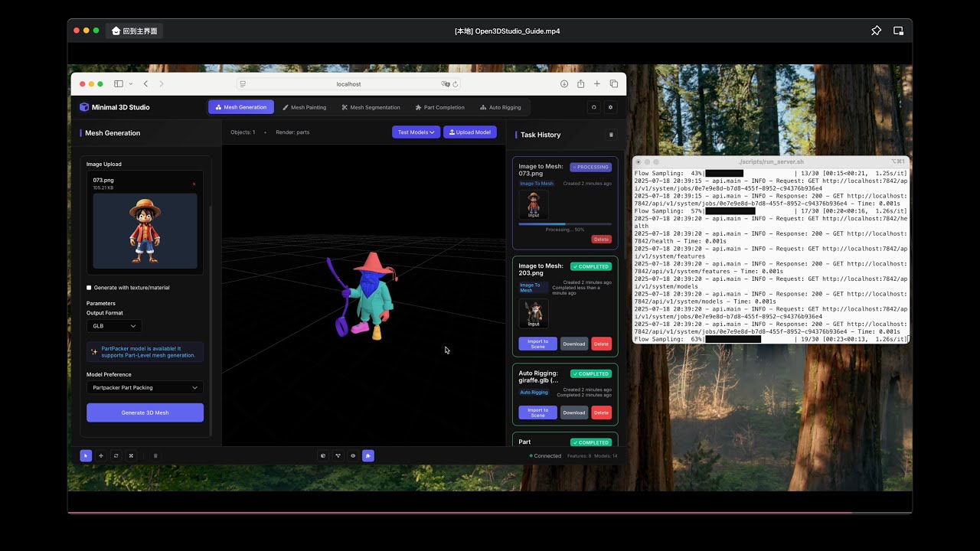Import 203.png mesh to scene
The width and height of the screenshot is (980, 551).
(537, 344)
